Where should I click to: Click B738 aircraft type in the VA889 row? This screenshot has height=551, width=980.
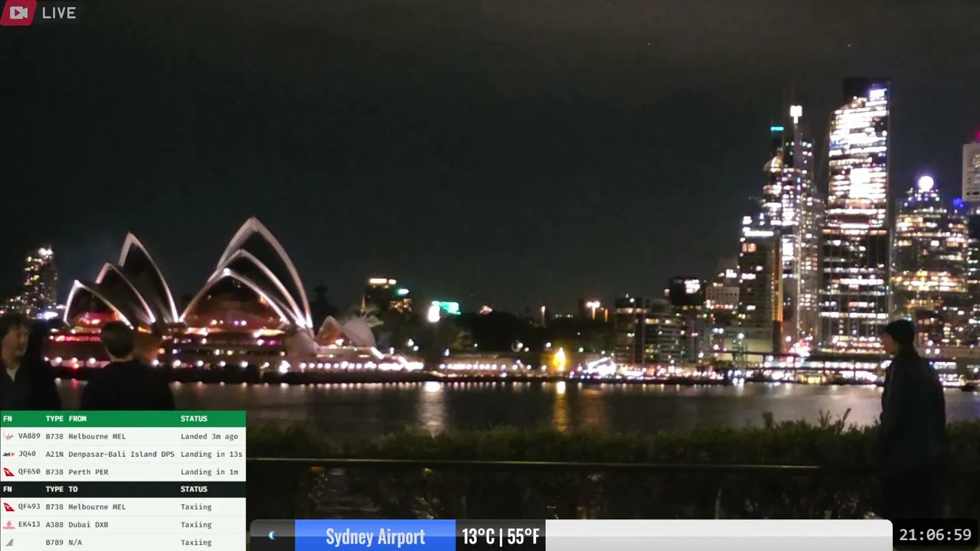[54, 436]
